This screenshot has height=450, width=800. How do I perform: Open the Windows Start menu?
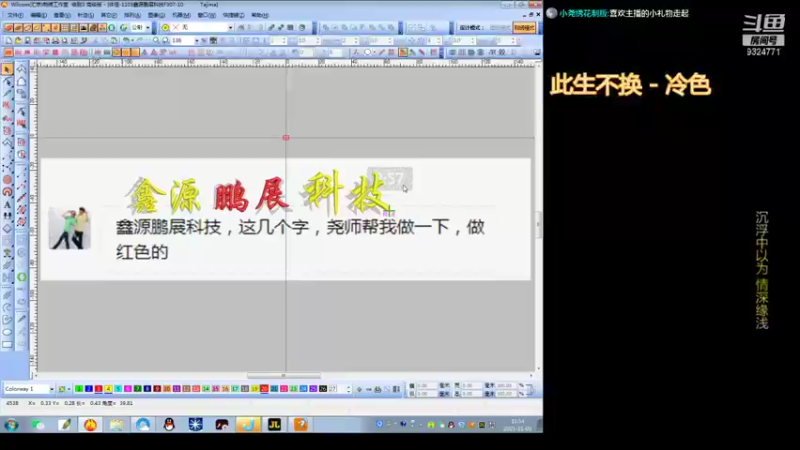[x=11, y=424]
